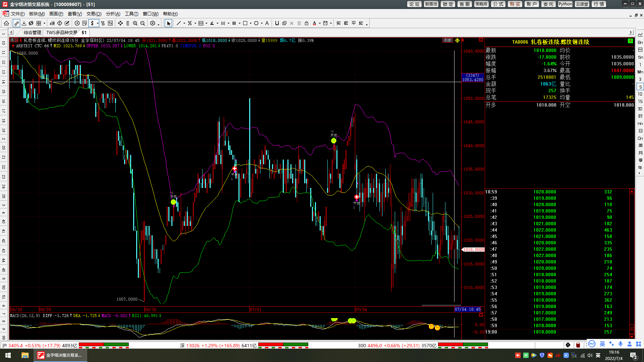Toggle the weekly 周 period

pyautogui.click(x=640, y=145)
